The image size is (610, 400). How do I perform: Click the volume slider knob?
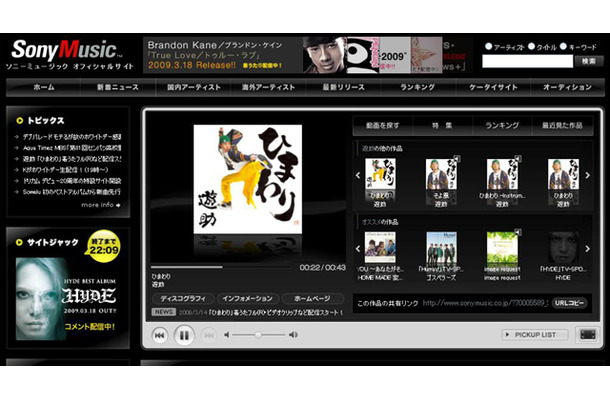[x=258, y=335]
